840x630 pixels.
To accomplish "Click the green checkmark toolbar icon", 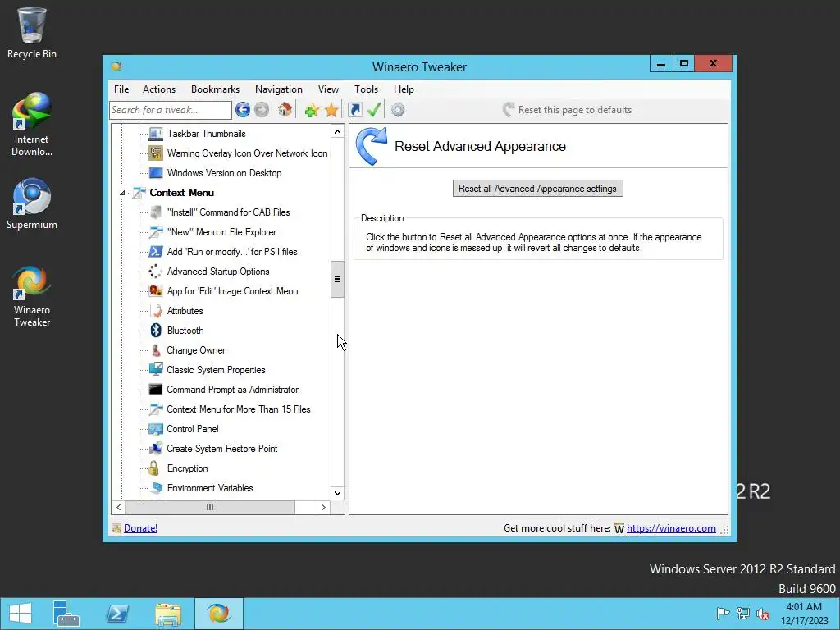I will pos(374,110).
